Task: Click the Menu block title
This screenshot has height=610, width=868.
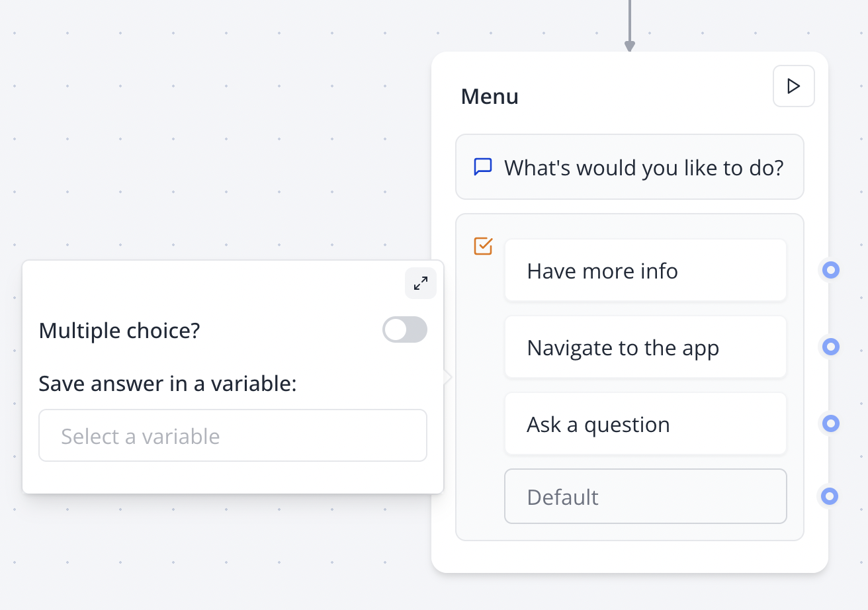Action: click(490, 96)
